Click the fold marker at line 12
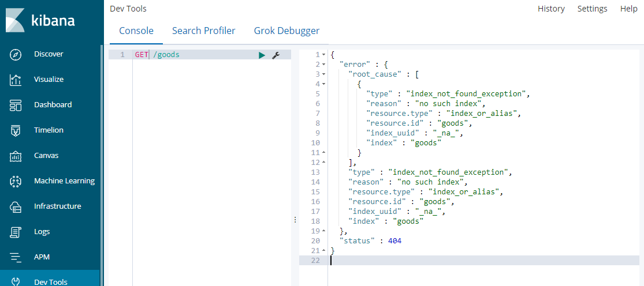This screenshot has height=286, width=644. tap(323, 162)
